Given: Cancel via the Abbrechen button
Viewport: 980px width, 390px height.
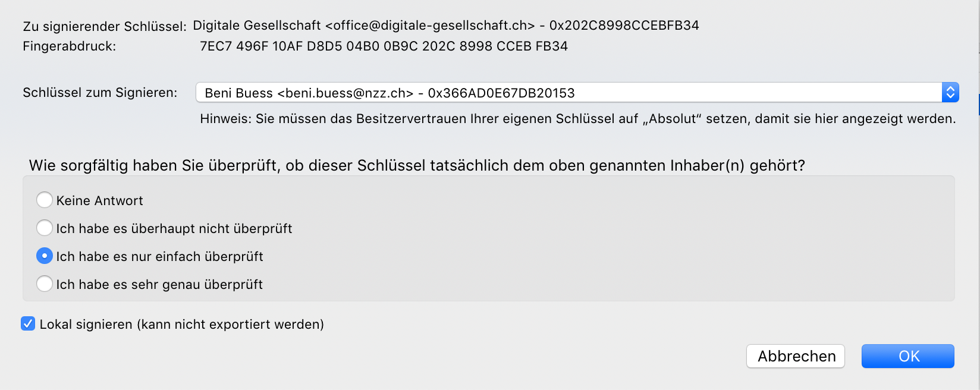Looking at the screenshot, I should coord(796,356).
